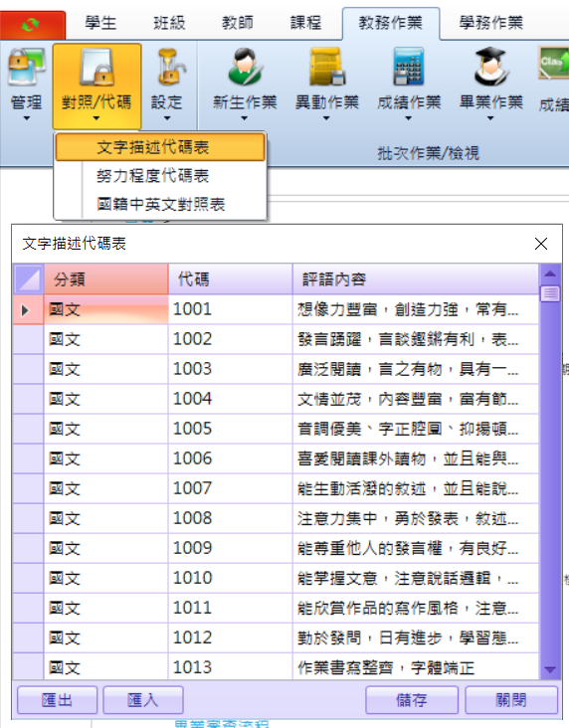Switch to the 課程 tab
Image resolution: width=569 pixels, height=728 pixels.
click(x=305, y=23)
